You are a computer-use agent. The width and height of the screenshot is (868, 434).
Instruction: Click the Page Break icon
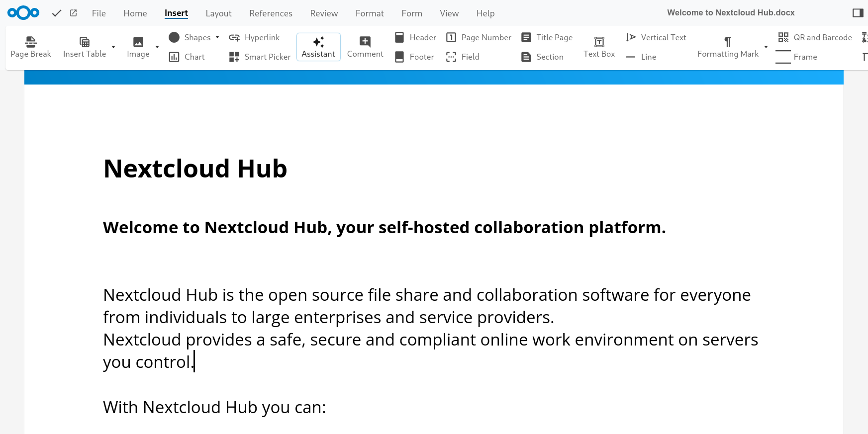(31, 41)
